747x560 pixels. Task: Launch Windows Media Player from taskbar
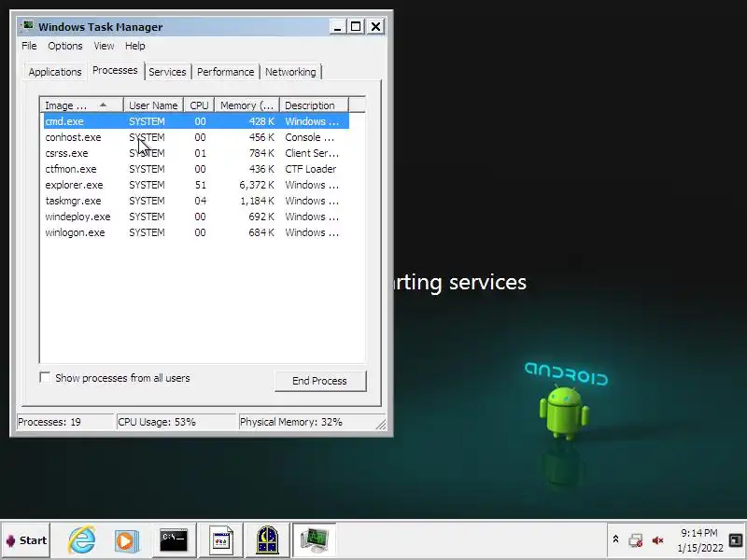tap(126, 540)
